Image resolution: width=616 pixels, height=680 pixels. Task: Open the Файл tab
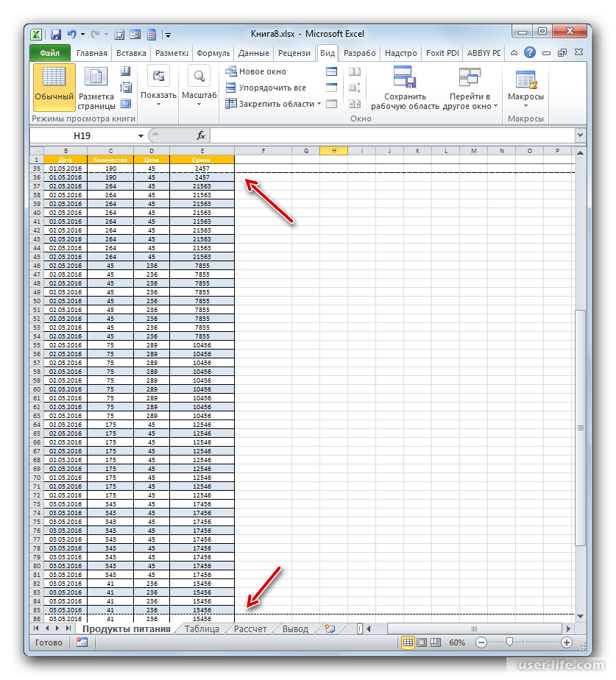50,53
